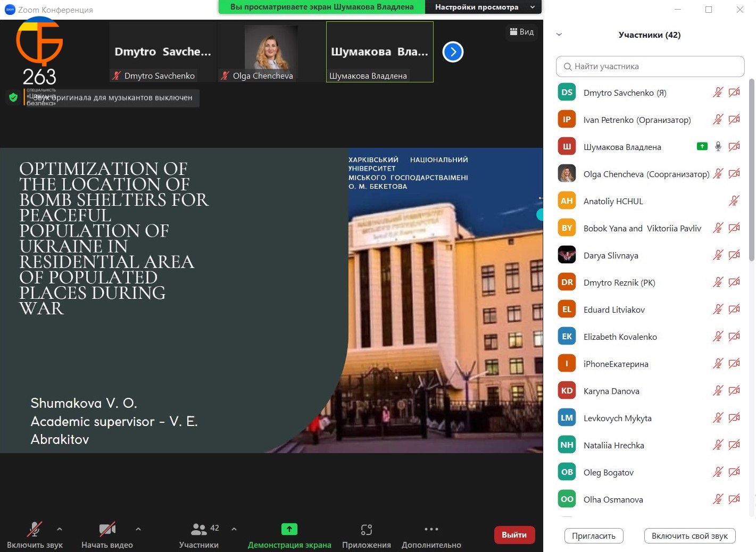Select Eduard Litviakov in participants list
The width and height of the screenshot is (756, 552).
pos(649,310)
